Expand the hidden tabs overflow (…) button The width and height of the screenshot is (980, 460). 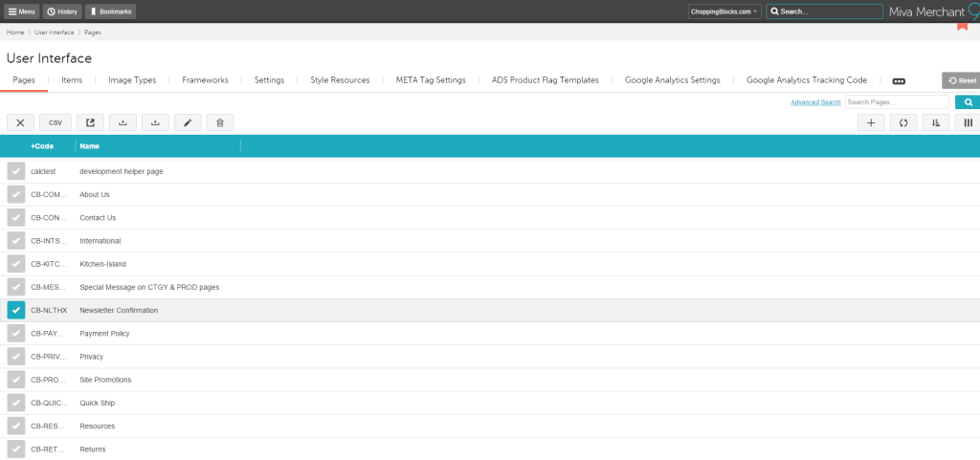[899, 81]
